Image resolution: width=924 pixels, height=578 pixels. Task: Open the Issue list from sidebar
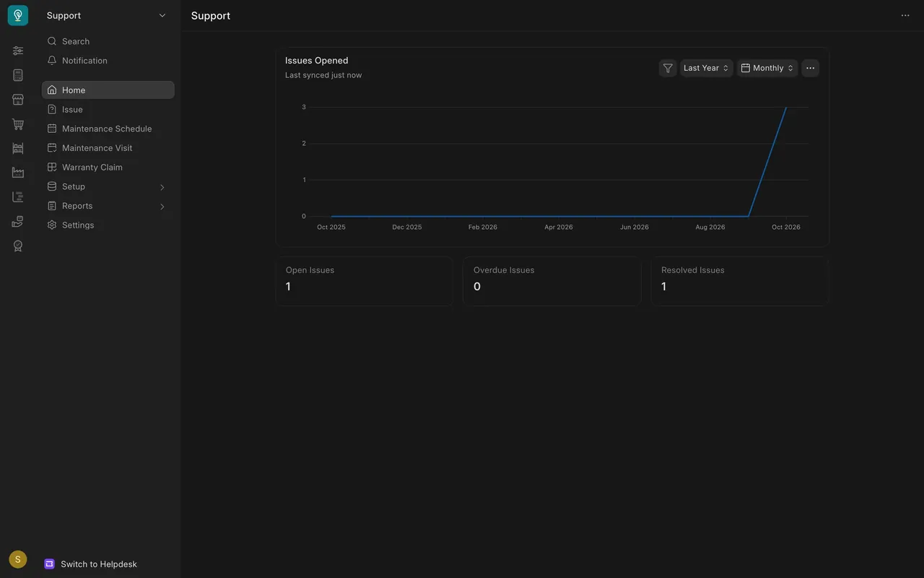(108, 109)
